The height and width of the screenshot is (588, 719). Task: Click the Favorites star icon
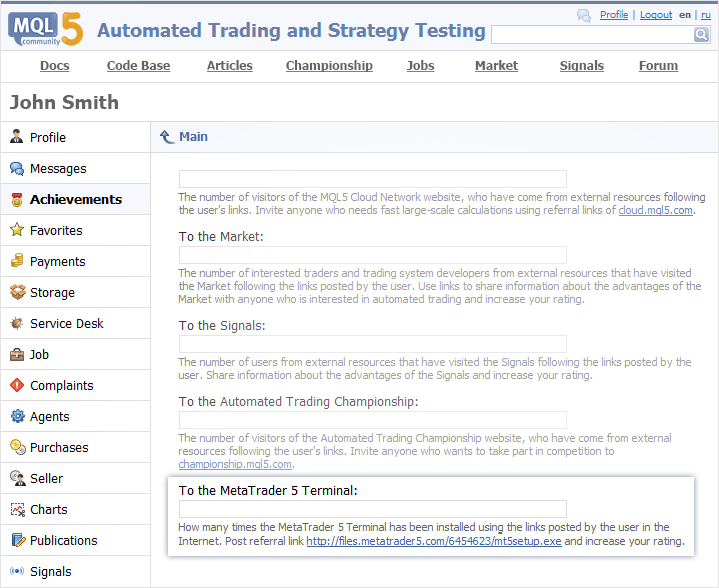[x=17, y=231]
